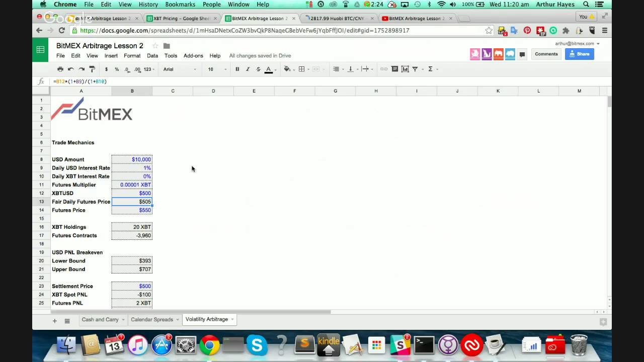
Task: Toggle bold formatting
Action: coord(237,69)
